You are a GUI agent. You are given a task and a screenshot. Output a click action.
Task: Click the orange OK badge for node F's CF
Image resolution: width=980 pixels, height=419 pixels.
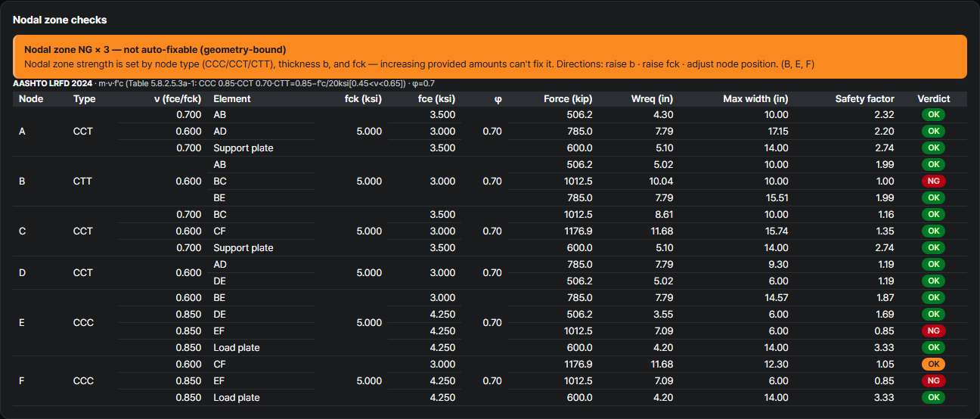[933, 365]
